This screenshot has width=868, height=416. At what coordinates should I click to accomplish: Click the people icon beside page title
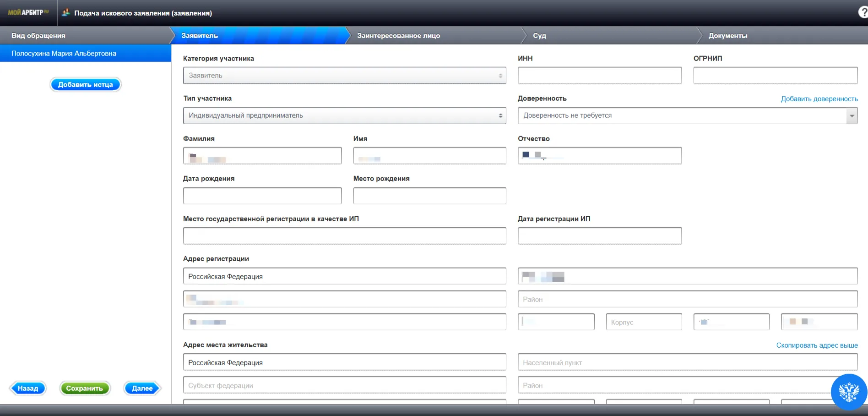tap(66, 13)
